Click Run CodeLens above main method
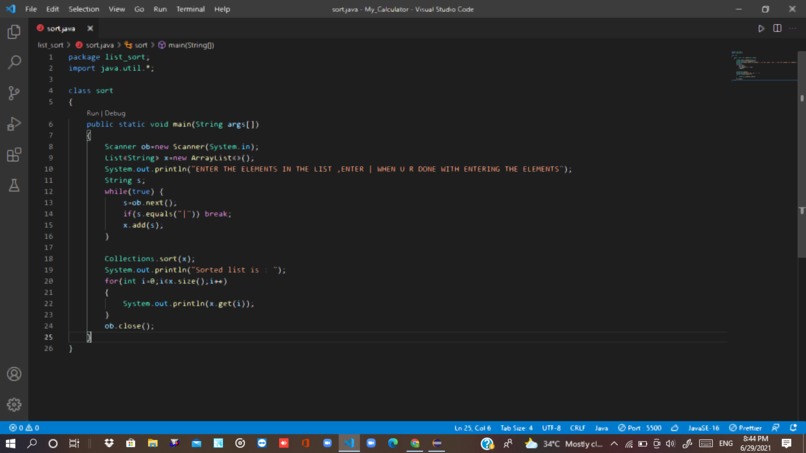 [93, 113]
